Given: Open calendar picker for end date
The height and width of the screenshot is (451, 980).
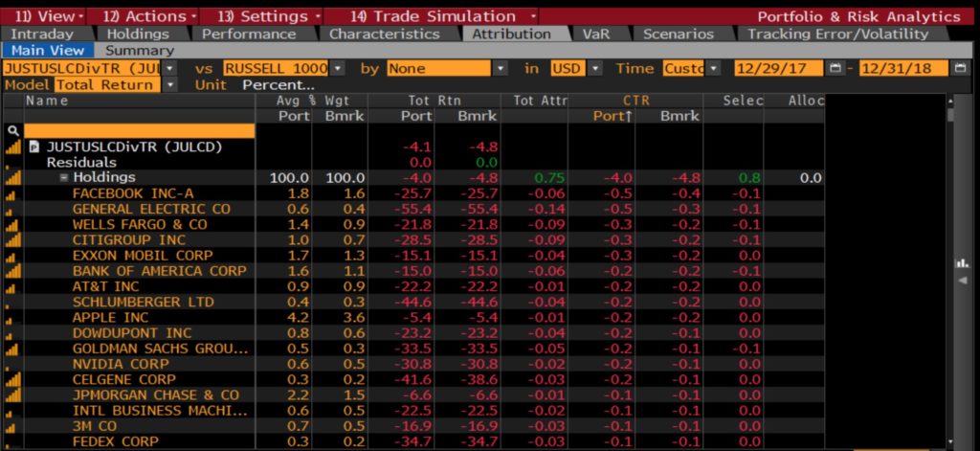Looking at the screenshot, I should (960, 68).
